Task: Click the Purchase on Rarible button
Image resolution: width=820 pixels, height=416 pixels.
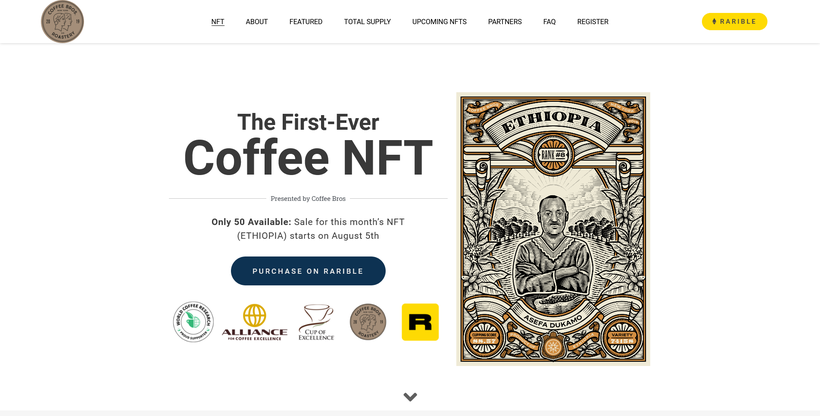Action: pos(308,271)
